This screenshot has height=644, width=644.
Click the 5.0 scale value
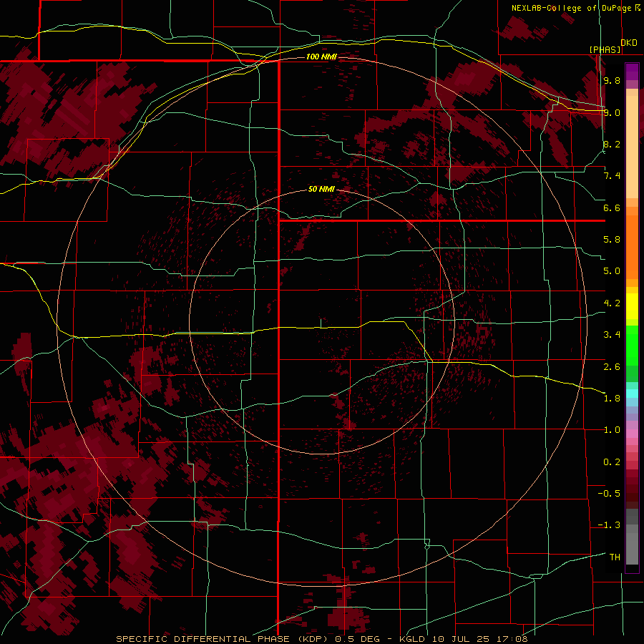(x=612, y=271)
